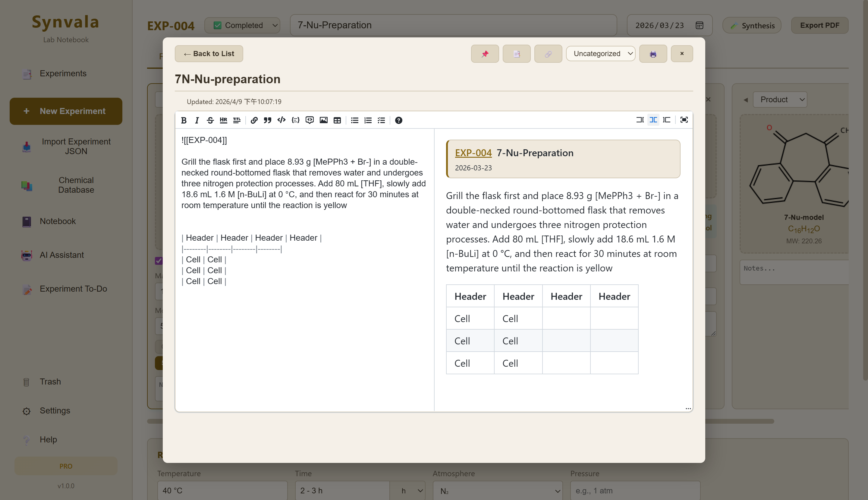The height and width of the screenshot is (500, 868).
Task: Open the calendar date picker icon
Action: coord(699,25)
